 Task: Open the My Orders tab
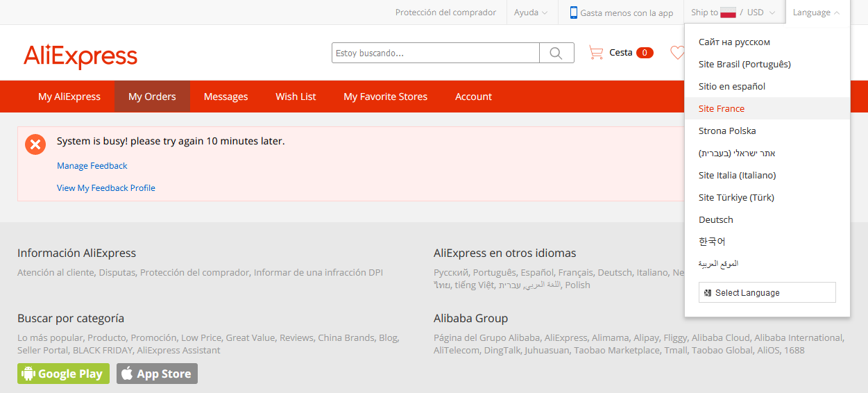tap(152, 97)
